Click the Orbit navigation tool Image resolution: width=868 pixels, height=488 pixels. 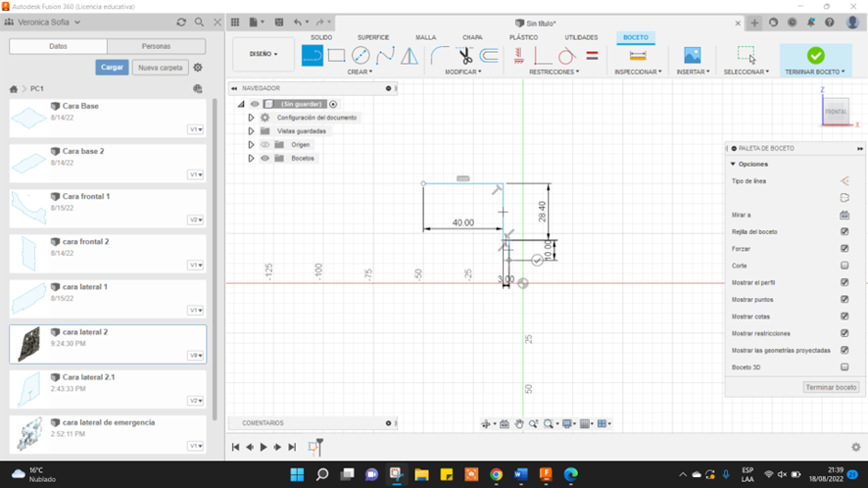coord(486,423)
